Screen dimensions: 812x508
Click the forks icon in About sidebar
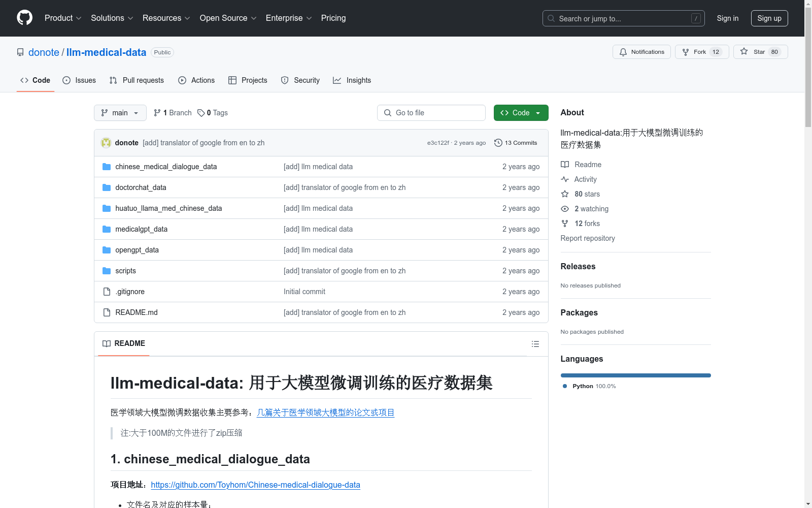[x=565, y=224]
